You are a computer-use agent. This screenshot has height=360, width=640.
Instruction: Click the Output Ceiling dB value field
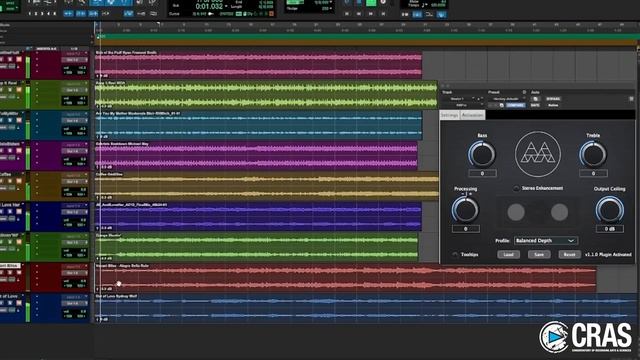tap(609, 229)
